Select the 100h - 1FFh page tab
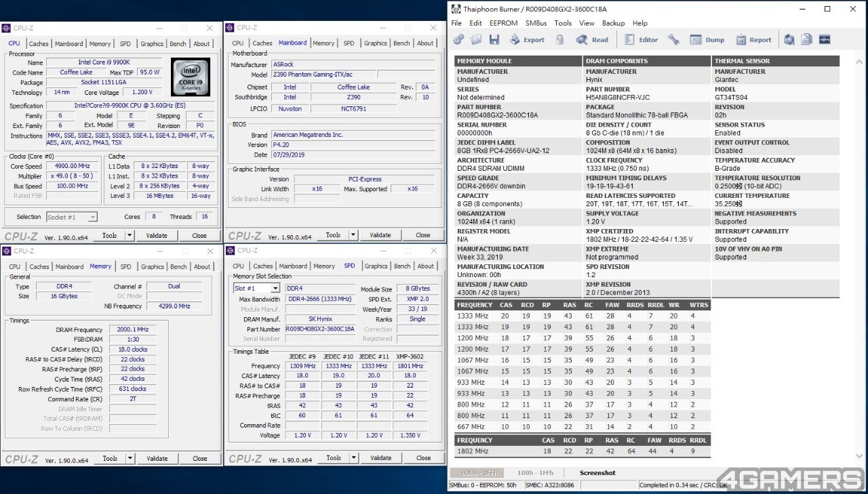This screenshot has height=494, width=868. point(535,473)
